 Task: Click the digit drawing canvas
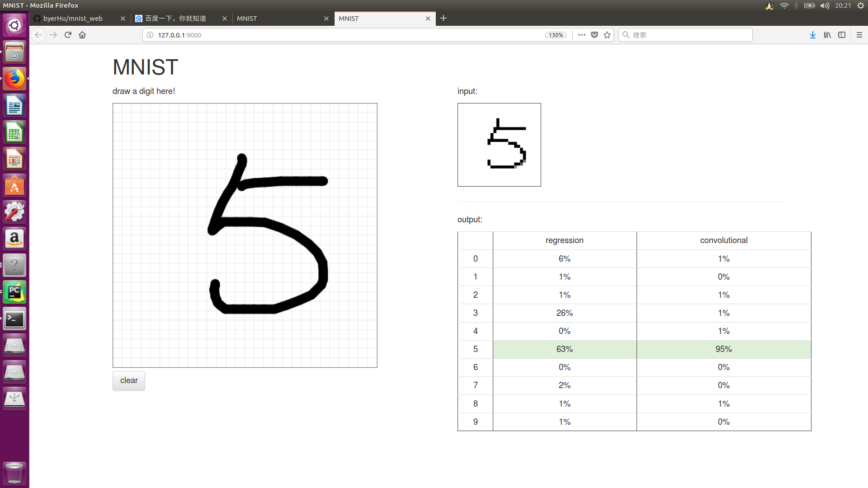click(x=245, y=235)
